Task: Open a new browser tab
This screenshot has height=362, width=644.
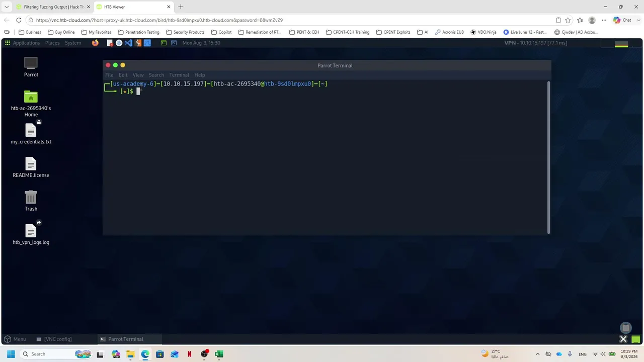Action: coord(181,7)
